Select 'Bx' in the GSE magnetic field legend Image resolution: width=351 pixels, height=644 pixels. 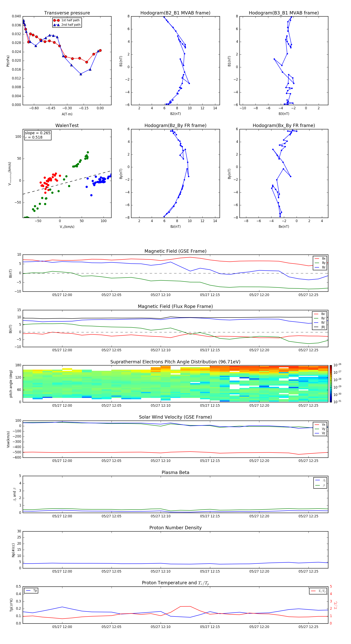click(x=320, y=259)
